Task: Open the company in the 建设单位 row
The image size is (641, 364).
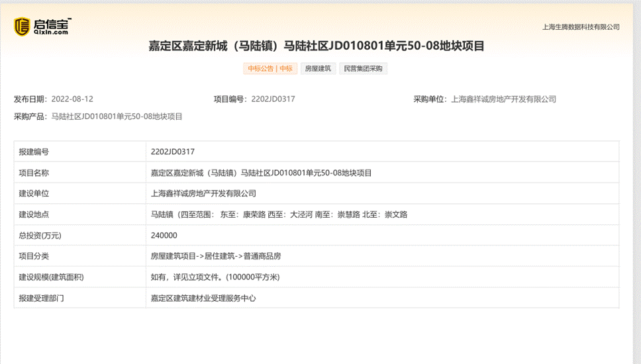Action: 203,194
